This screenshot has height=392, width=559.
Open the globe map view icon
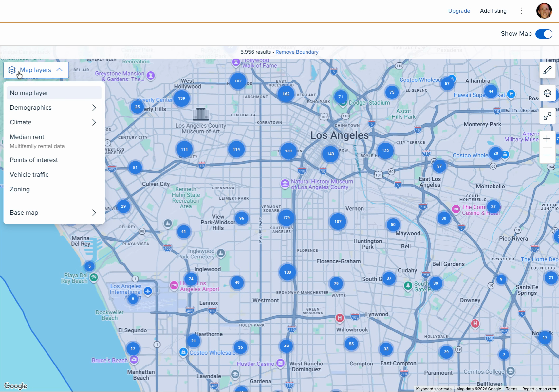(x=547, y=93)
